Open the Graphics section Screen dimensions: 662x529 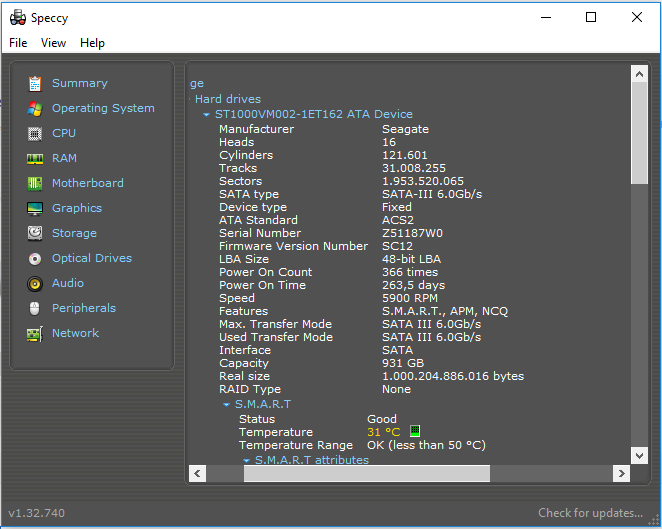(x=77, y=208)
